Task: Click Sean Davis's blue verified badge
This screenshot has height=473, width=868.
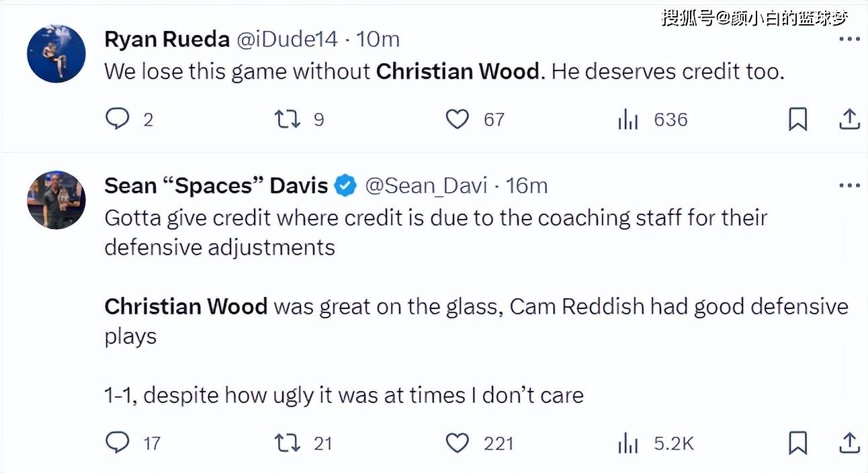Action: point(345,185)
